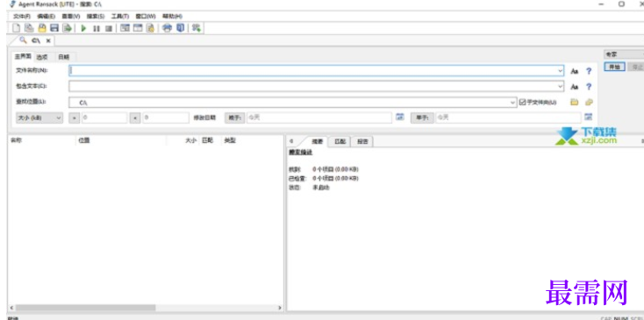The width and height of the screenshot is (644, 320).
Task: Click the rightmost toolbar icon with green plus
Action: point(197,28)
